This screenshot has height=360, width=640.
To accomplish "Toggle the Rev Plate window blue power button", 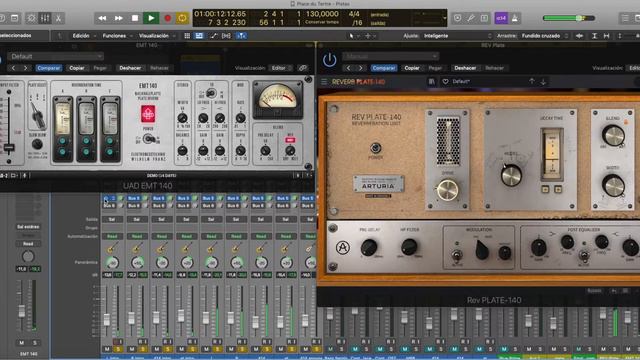I will pos(329,60).
